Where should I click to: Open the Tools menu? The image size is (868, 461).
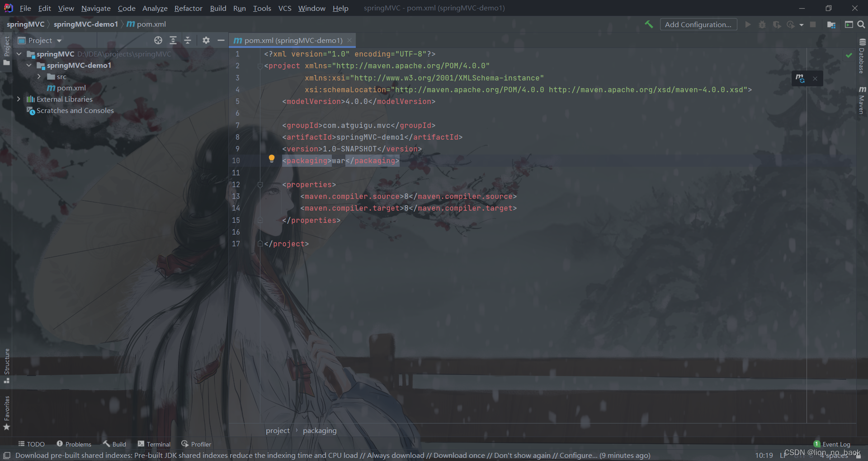point(262,8)
